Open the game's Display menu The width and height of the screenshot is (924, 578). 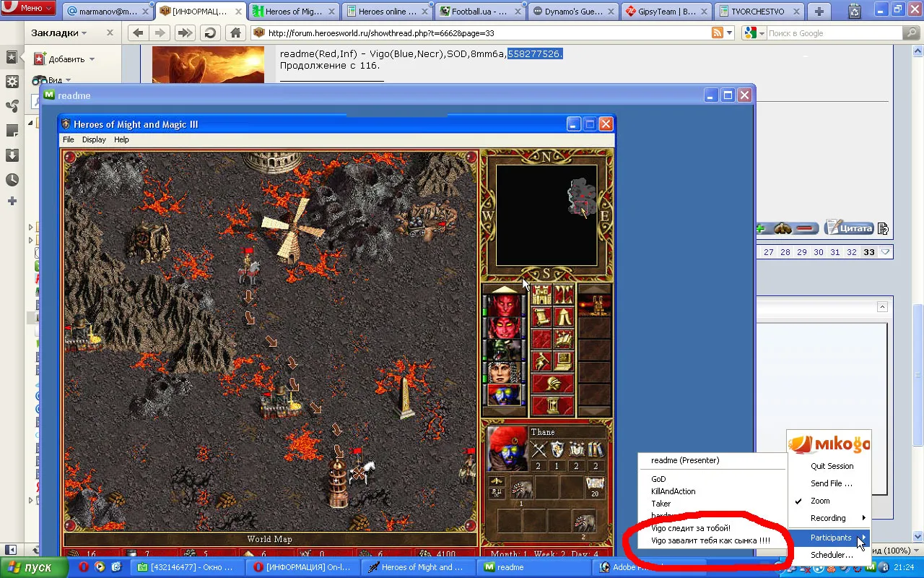coord(94,139)
